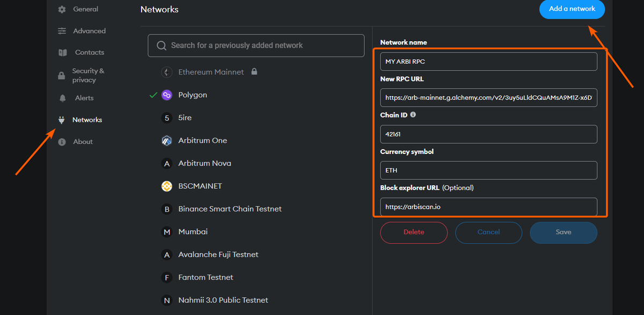Select Polygon network entry
Viewport: 644px width, 315px height.
[193, 95]
